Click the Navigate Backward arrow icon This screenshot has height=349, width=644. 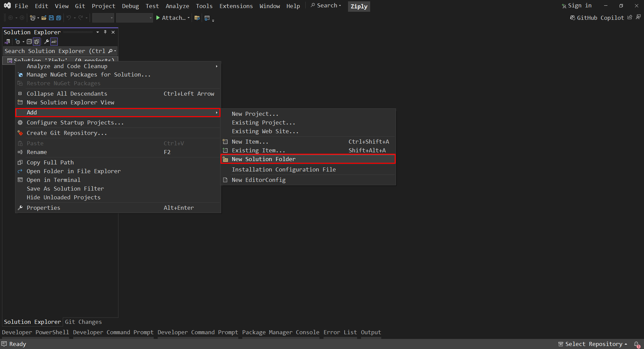(x=10, y=18)
